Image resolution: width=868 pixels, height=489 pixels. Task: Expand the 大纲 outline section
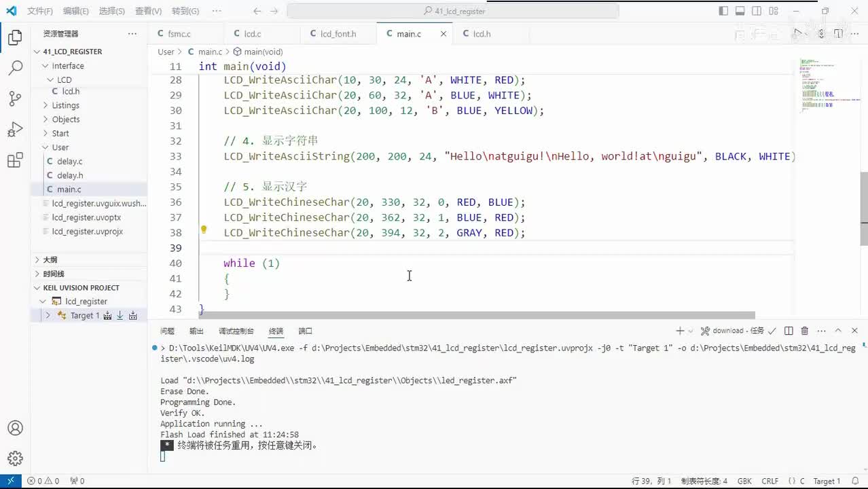point(38,259)
